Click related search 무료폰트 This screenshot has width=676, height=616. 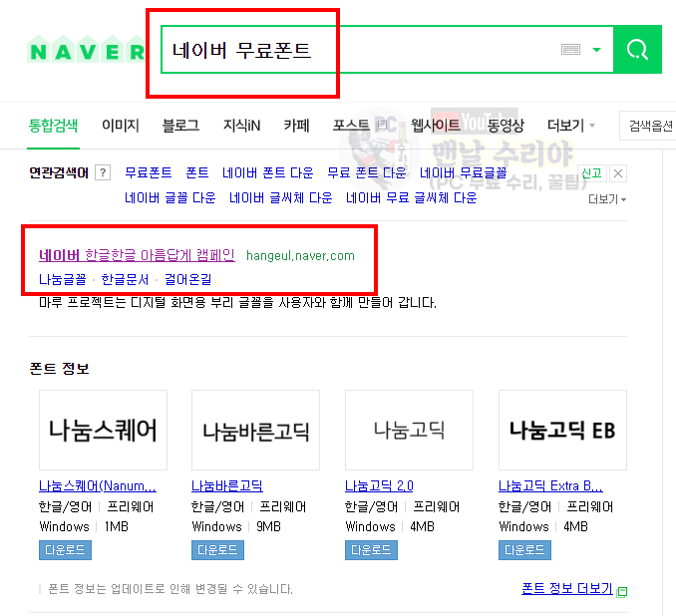coord(148,172)
